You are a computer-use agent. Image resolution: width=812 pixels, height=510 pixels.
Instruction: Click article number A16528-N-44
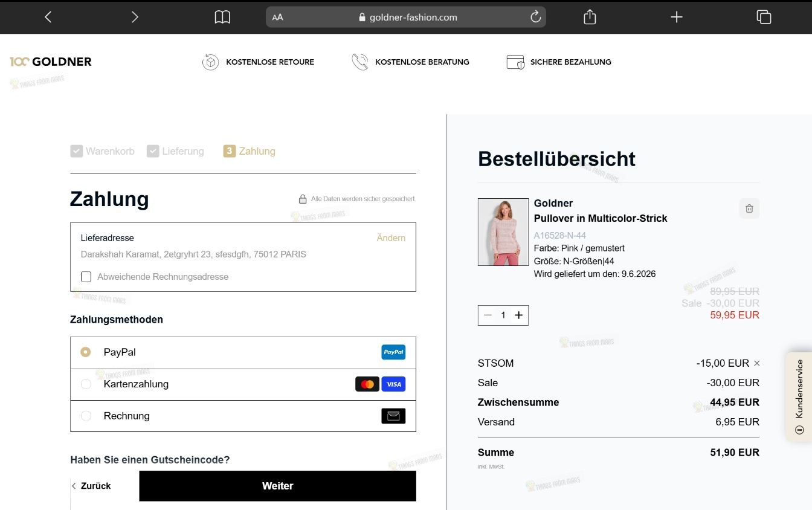[559, 235]
